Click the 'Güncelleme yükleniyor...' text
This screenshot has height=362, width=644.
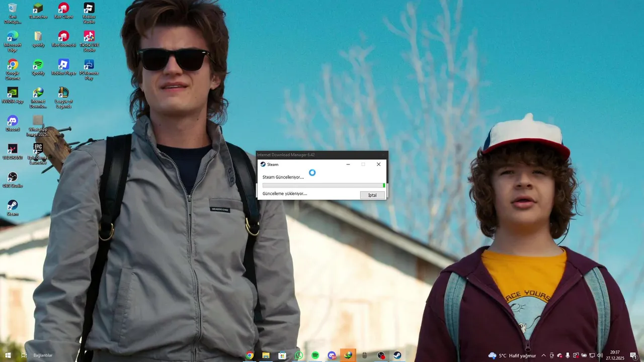285,194
